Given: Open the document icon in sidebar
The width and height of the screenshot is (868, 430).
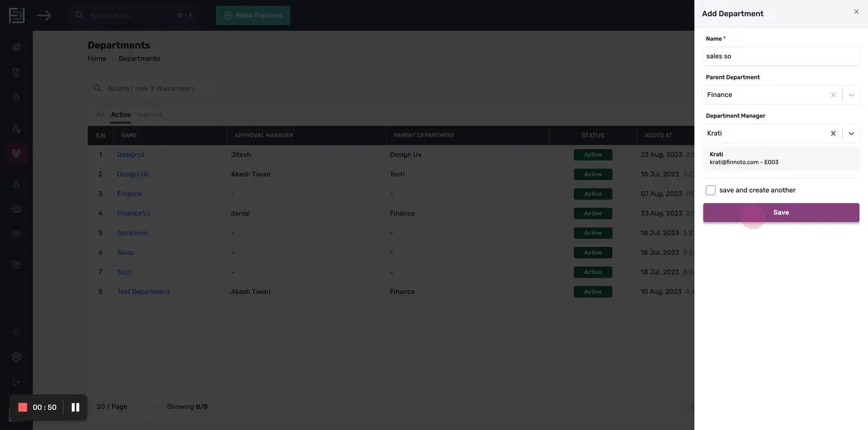Looking at the screenshot, I should click(x=16, y=72).
